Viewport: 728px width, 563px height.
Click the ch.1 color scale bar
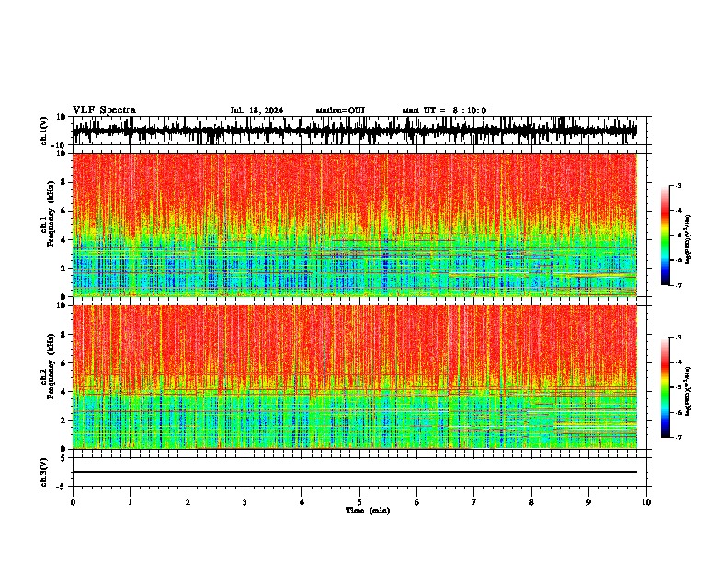pos(665,236)
